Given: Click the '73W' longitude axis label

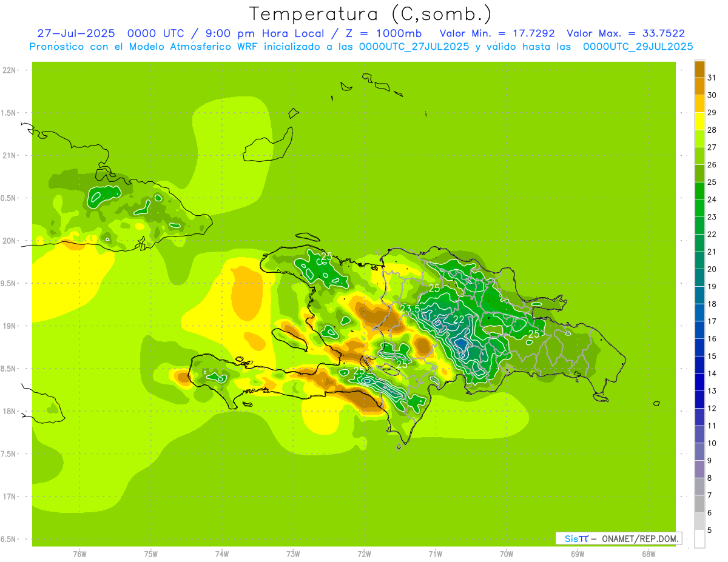Looking at the screenshot, I should 293,554.
